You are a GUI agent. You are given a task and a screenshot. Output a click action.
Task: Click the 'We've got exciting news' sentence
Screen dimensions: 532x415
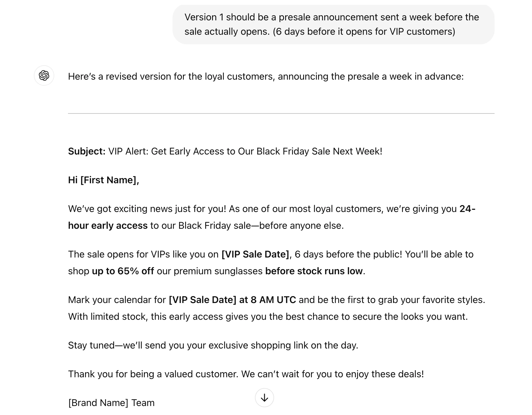pos(147,209)
